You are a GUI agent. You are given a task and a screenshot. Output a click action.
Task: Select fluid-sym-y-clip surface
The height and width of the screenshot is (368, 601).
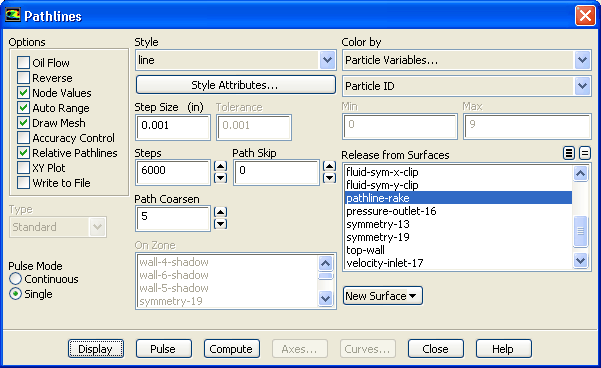(x=458, y=185)
